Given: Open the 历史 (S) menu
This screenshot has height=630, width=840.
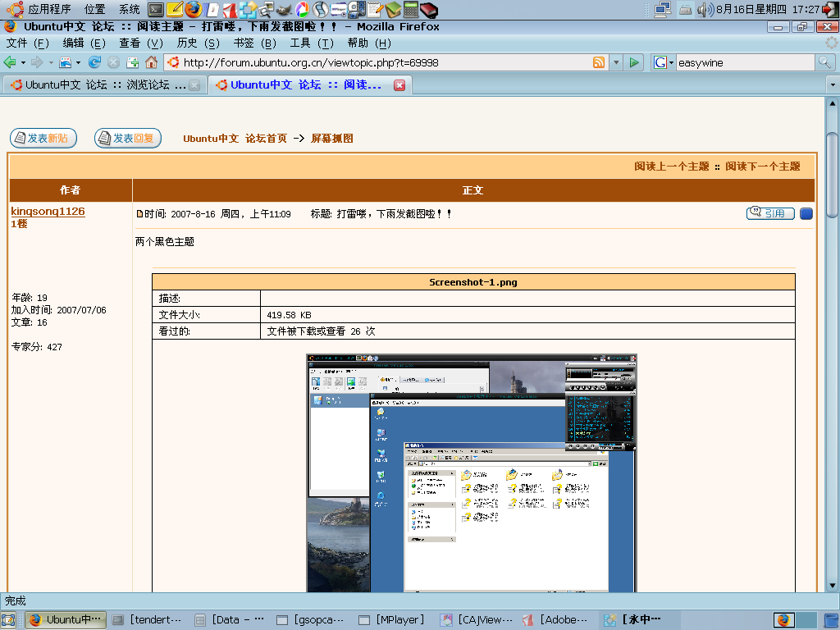Looking at the screenshot, I should pos(198,43).
